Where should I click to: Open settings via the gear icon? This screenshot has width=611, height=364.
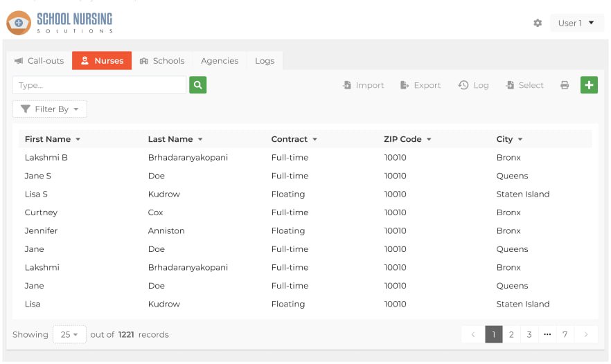coord(538,23)
